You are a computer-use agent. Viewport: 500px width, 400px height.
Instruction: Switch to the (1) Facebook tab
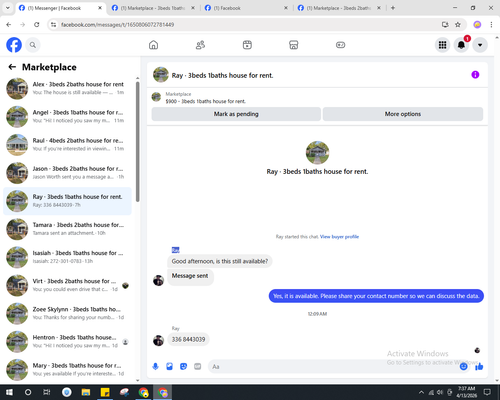click(246, 8)
